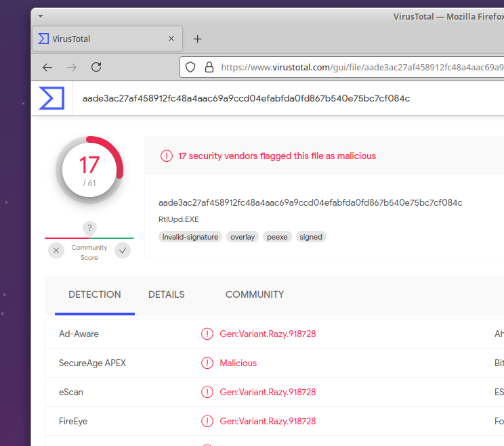Reload the current page
This screenshot has height=446, width=504.
click(x=96, y=67)
